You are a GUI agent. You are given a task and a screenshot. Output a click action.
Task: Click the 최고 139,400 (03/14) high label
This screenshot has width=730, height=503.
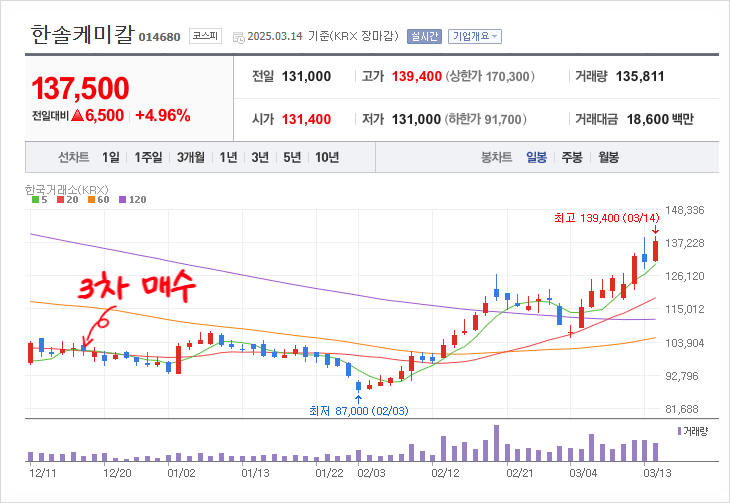[607, 218]
